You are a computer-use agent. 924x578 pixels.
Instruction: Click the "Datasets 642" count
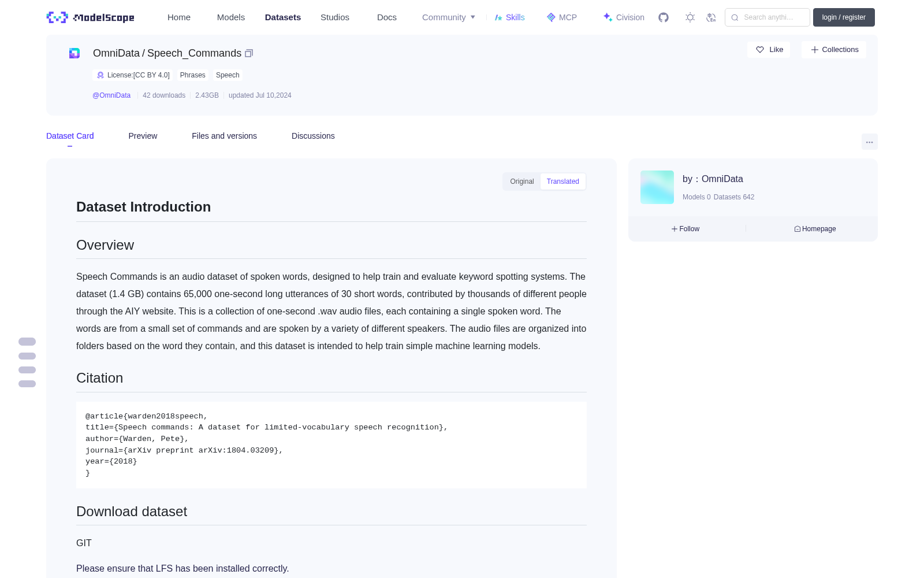(x=734, y=197)
